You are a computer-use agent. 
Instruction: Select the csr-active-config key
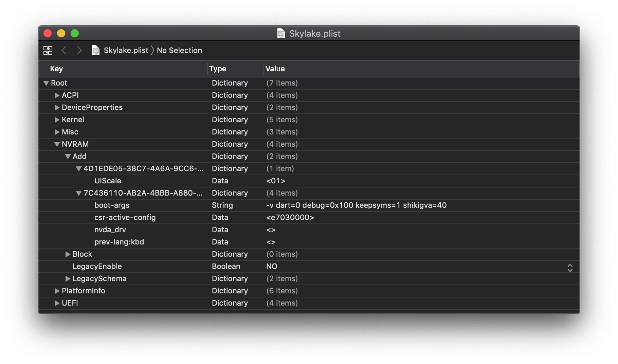click(x=125, y=217)
